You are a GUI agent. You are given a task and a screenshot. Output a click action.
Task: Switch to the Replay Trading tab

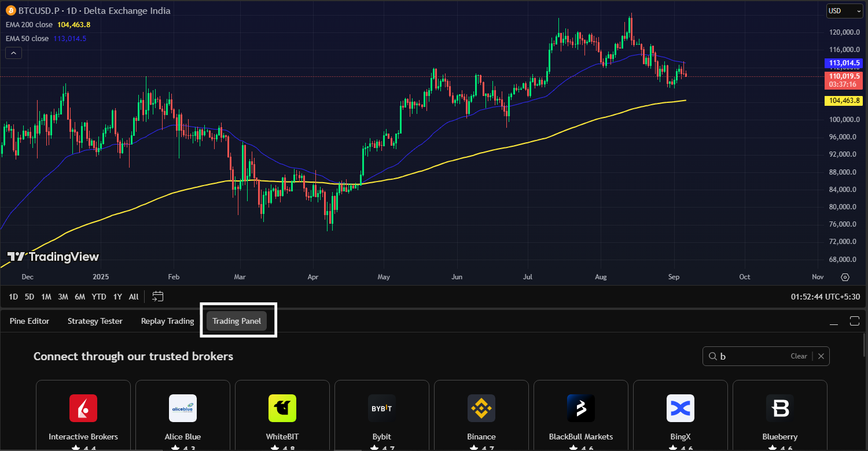pos(167,321)
